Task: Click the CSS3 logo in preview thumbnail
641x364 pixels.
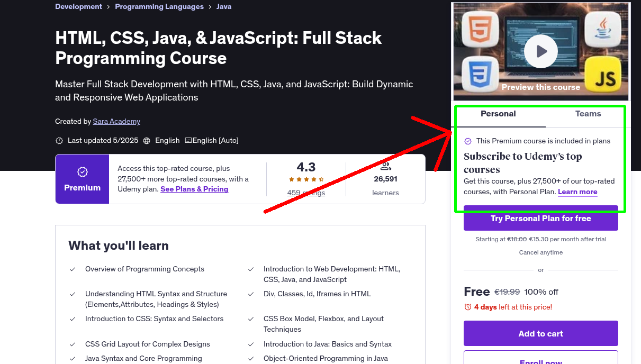Action: point(480,75)
